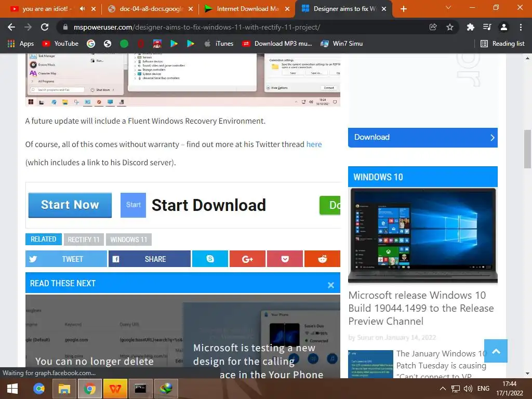Open the Windows 10 Build 19044.1499 article
The image size is (532, 399).
pos(421,308)
